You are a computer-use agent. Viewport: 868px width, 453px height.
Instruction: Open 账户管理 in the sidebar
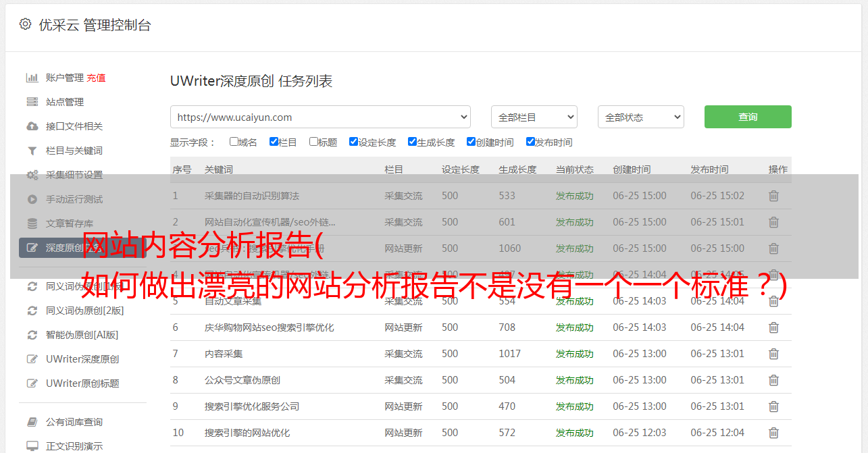(x=65, y=78)
